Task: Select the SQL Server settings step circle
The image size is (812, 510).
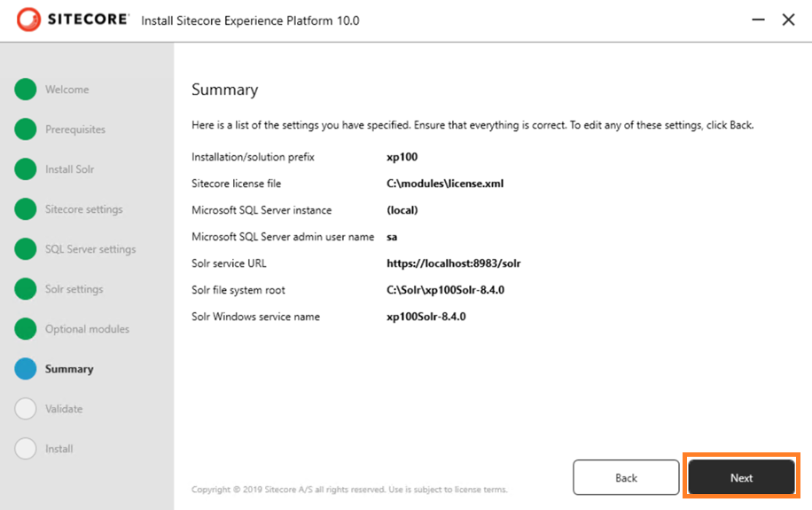Action: 26,248
